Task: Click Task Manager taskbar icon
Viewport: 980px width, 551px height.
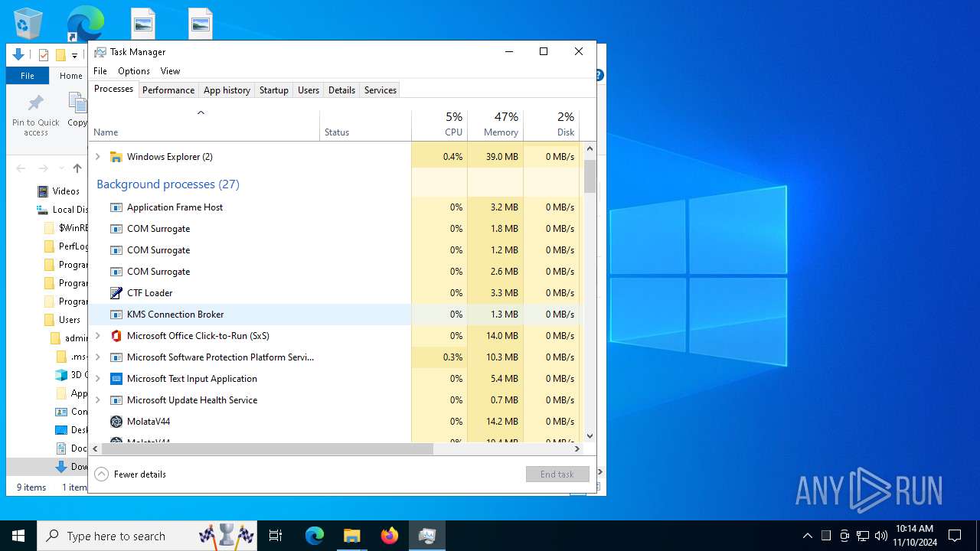Action: [x=427, y=536]
